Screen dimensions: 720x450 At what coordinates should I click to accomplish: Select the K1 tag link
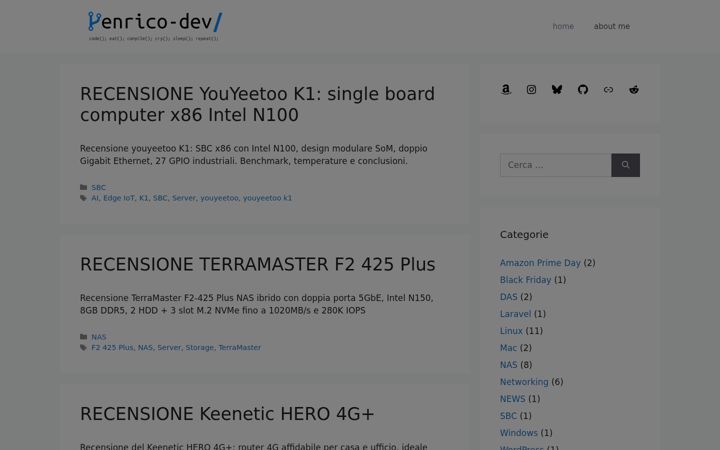click(144, 198)
